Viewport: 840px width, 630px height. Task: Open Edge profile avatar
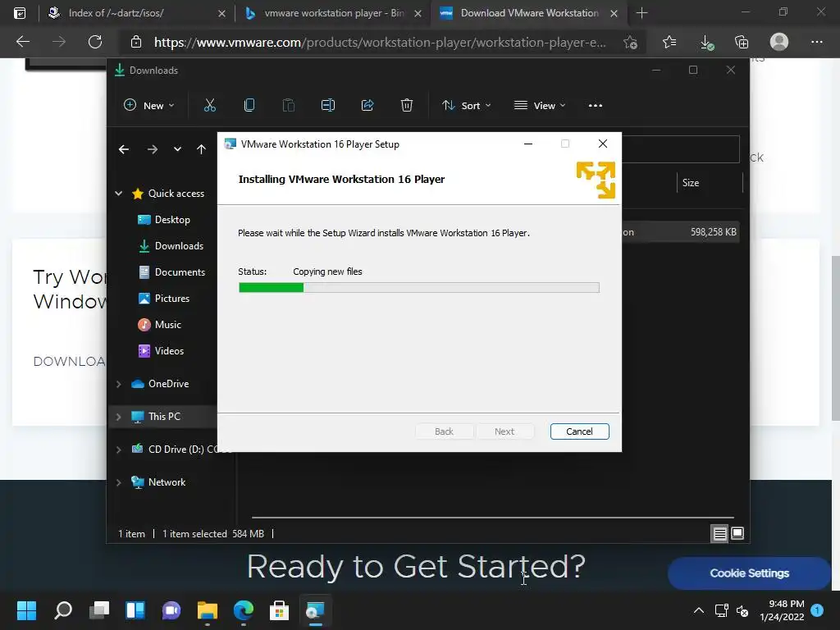coord(779,42)
